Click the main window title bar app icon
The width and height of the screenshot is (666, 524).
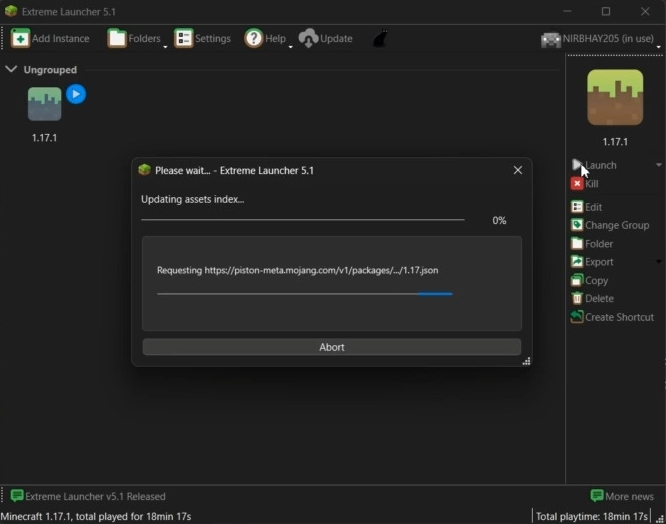tap(11, 11)
